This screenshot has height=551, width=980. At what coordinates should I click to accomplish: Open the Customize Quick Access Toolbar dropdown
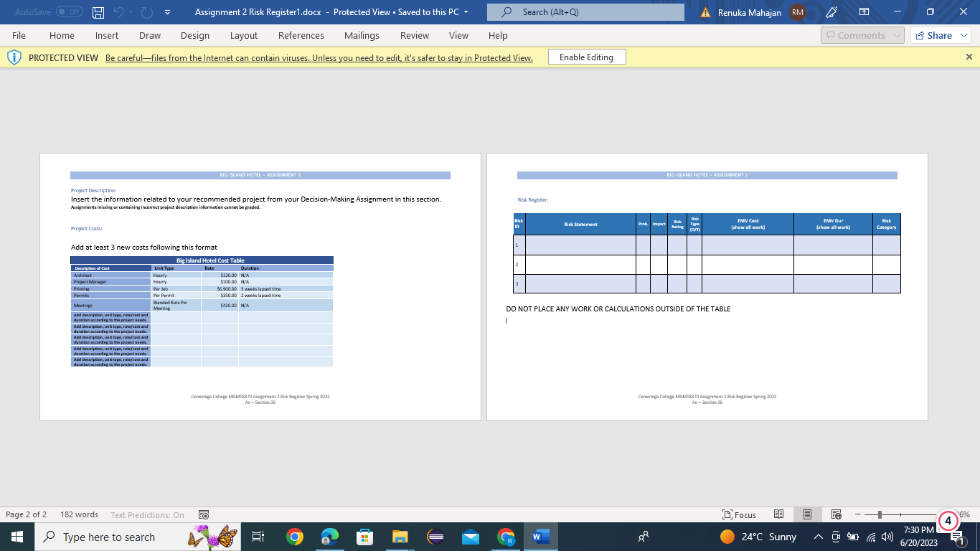(167, 12)
